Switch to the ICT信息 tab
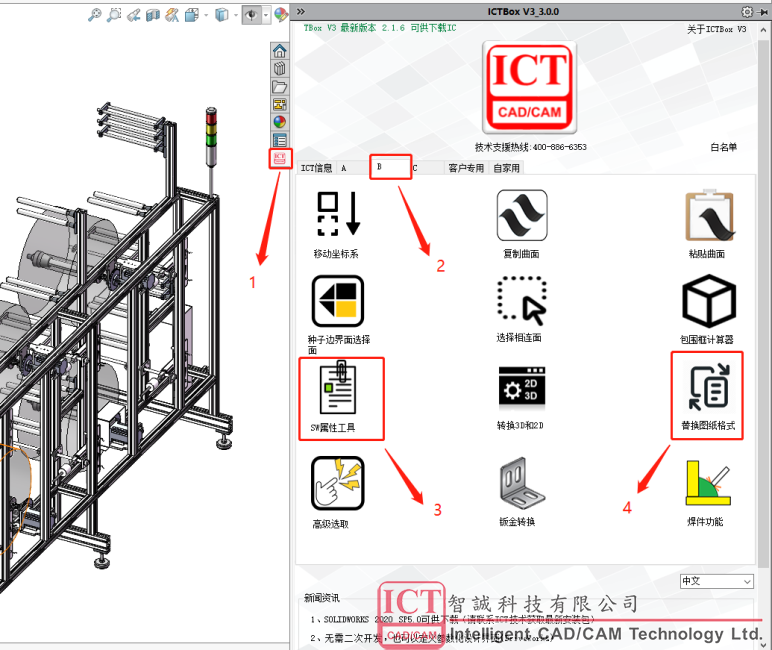This screenshot has height=650, width=772. pos(317,168)
